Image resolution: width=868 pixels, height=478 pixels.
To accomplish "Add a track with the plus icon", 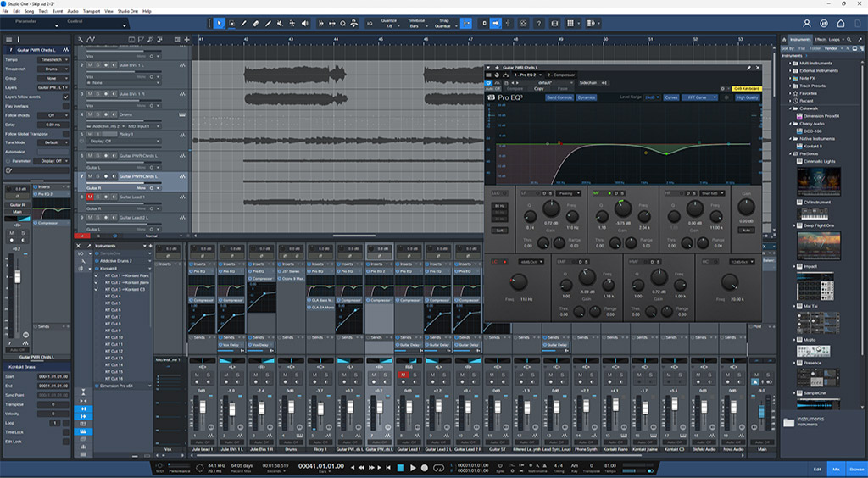I will point(187,39).
